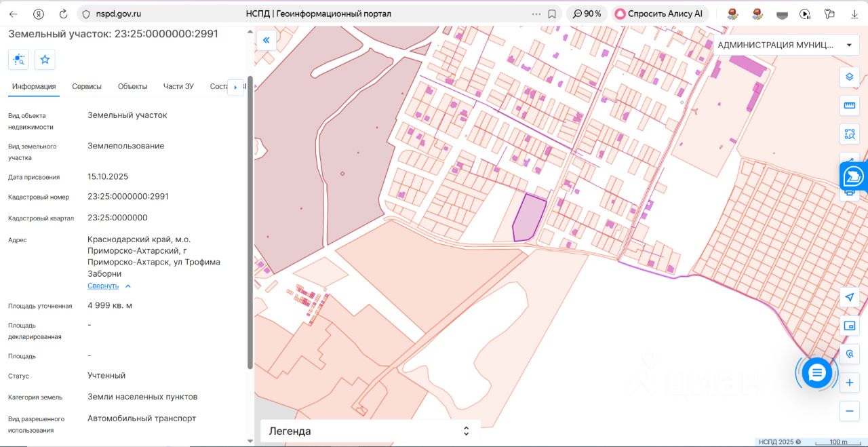This screenshot has width=868, height=447.
Task: Click the heading Земельный участок: 23:25:0000000:2991
Action: 113,33
